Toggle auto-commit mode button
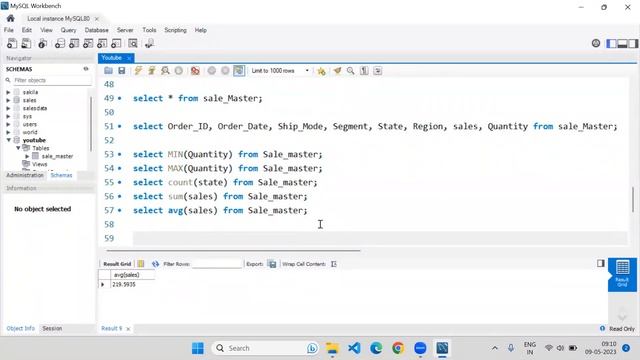The height and width of the screenshot is (360, 640). (x=239, y=71)
